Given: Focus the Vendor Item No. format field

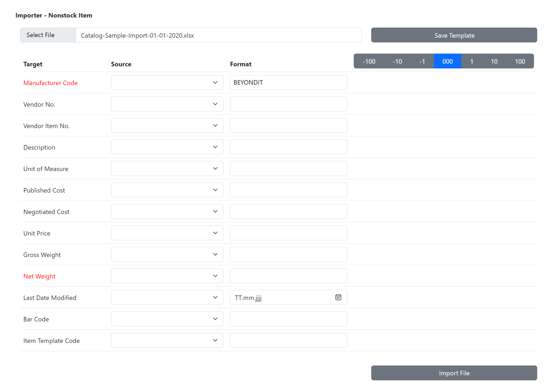Looking at the screenshot, I should pyautogui.click(x=288, y=125).
